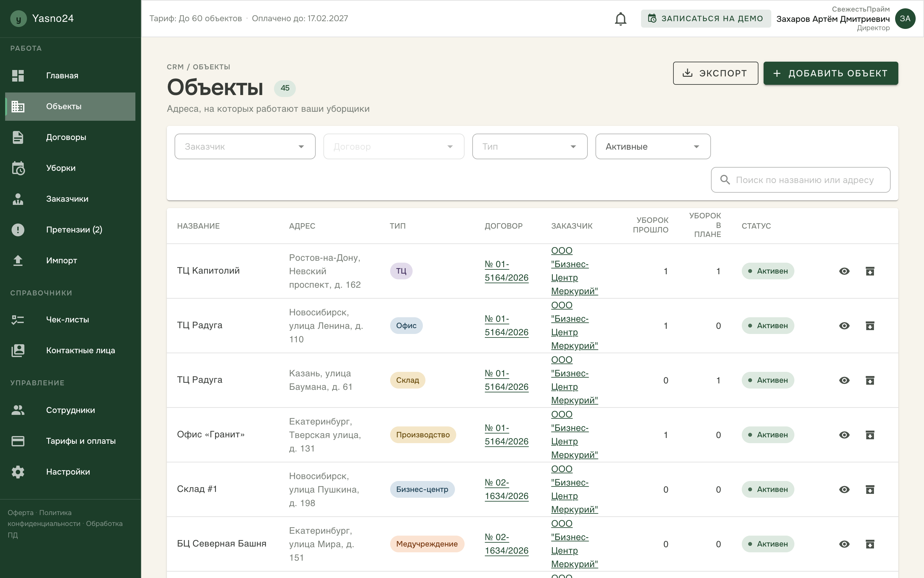Image resolution: width=924 pixels, height=578 pixels.
Task: Click the БЦ Северная Башня object name
Action: click(221, 544)
